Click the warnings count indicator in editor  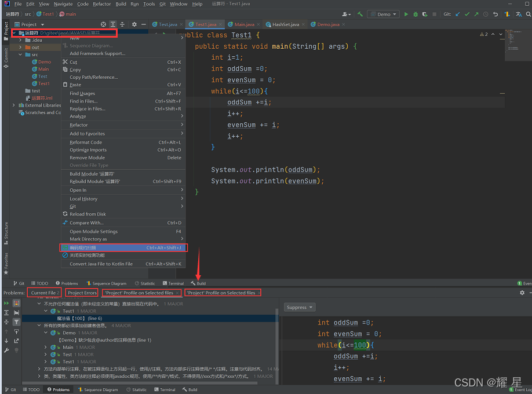(x=483, y=34)
